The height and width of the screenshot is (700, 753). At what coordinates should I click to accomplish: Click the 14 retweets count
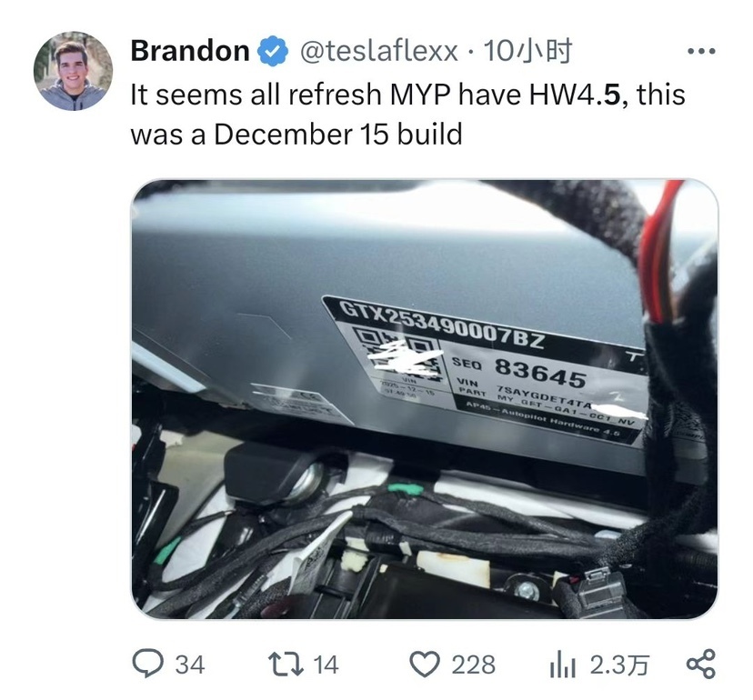[x=326, y=665]
